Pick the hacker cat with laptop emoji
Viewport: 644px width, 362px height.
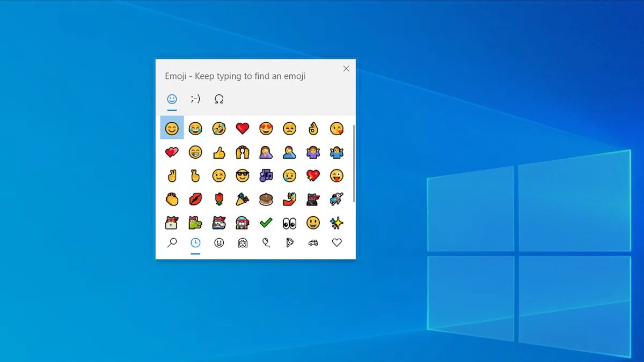(172, 223)
